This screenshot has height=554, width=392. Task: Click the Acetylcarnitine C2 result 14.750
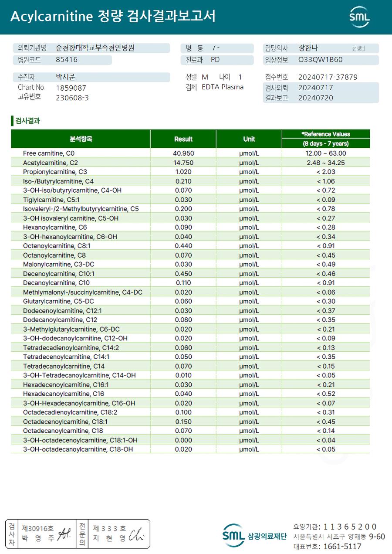(183, 163)
